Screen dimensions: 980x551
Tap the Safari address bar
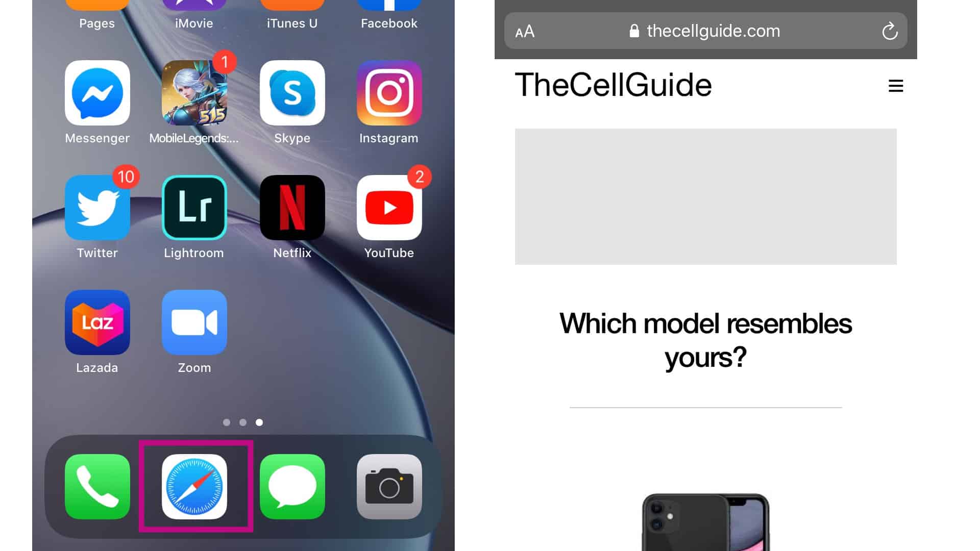(705, 30)
